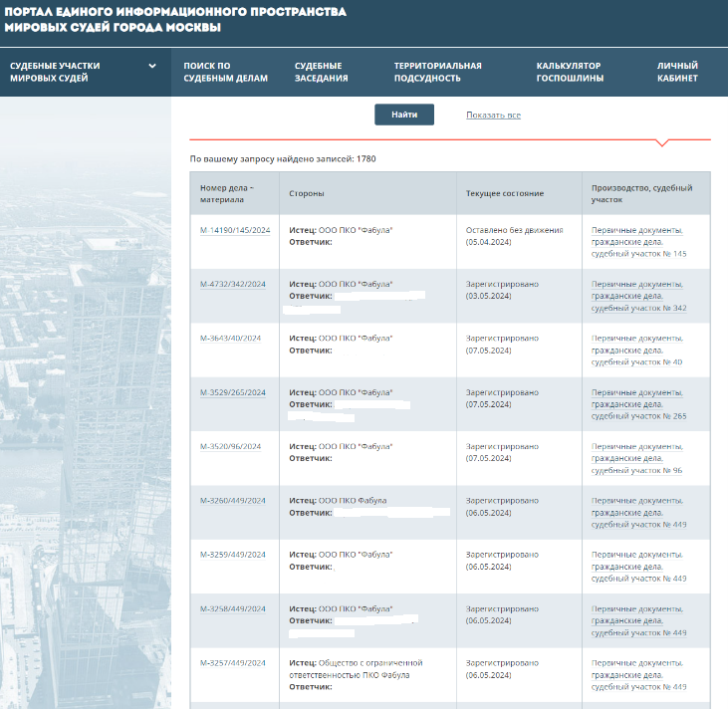Open case М-3643/40/2024
Image resolution: width=728 pixels, height=709 pixels.
click(x=230, y=338)
